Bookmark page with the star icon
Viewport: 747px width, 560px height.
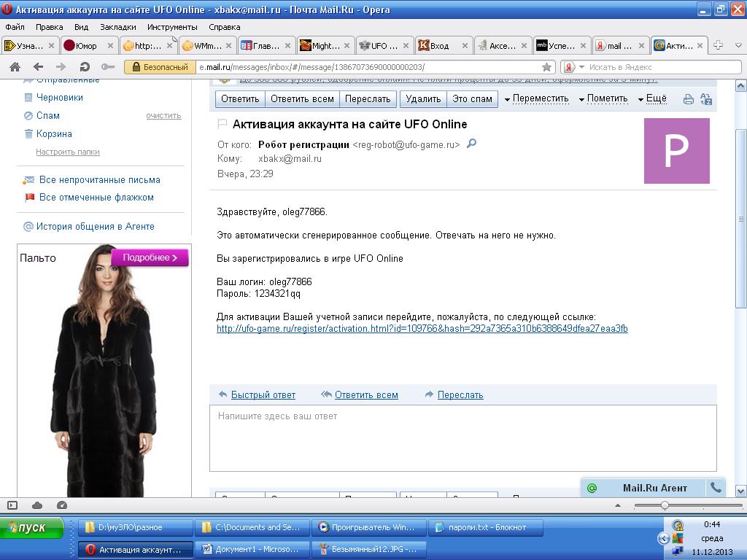[547, 67]
